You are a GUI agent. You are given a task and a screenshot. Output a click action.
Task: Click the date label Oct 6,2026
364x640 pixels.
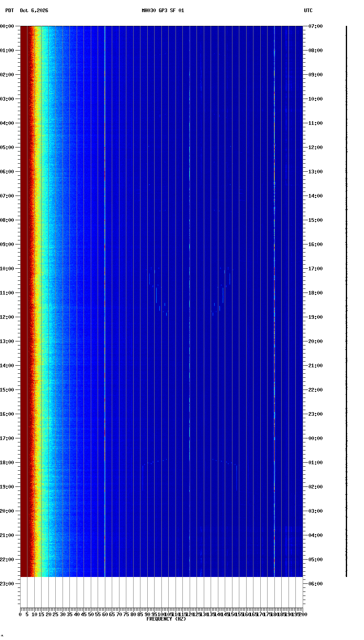pyautogui.click(x=34, y=11)
